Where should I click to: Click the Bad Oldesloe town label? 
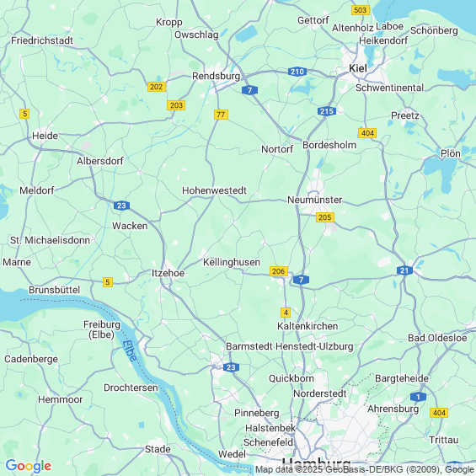[x=437, y=338]
